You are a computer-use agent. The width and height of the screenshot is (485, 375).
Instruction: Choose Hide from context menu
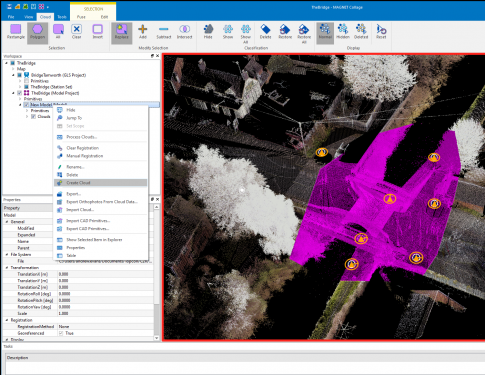pos(100,110)
